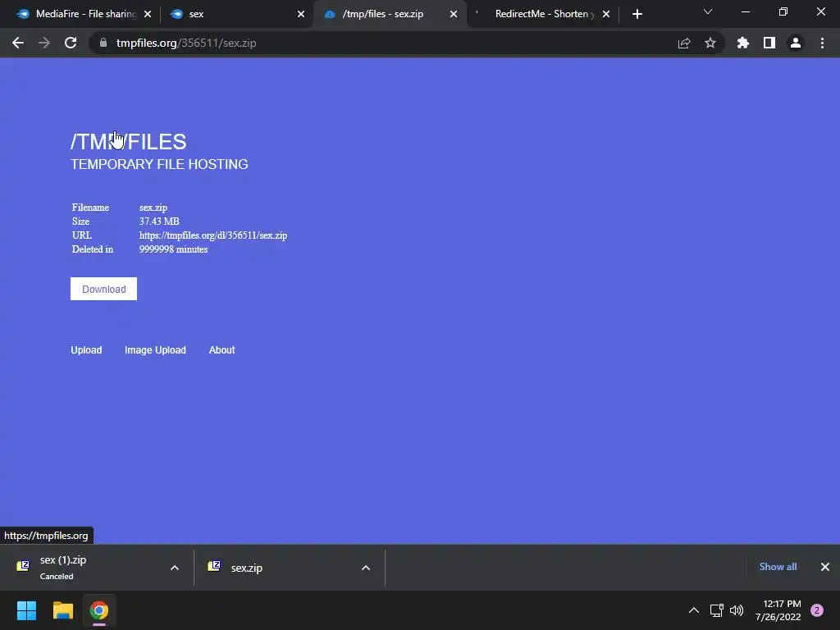Close the RedirectMe tab

(606, 14)
